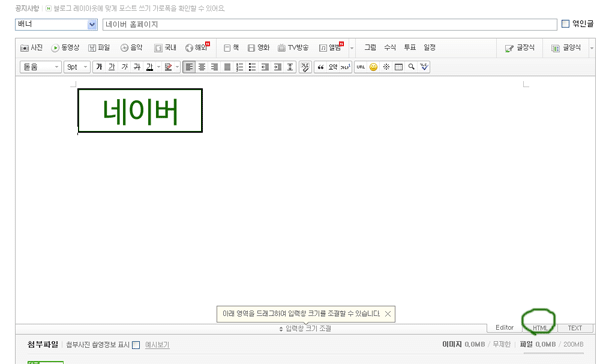600x364 pixels.
Task: Check 첨부사진 촬영정보 표시 checkbox
Action: 136,345
